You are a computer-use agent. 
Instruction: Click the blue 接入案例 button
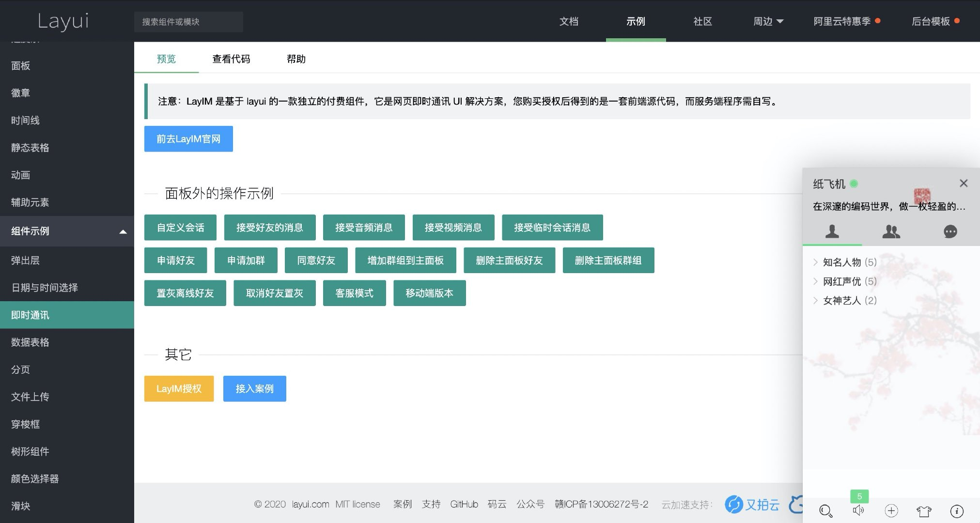coord(254,389)
